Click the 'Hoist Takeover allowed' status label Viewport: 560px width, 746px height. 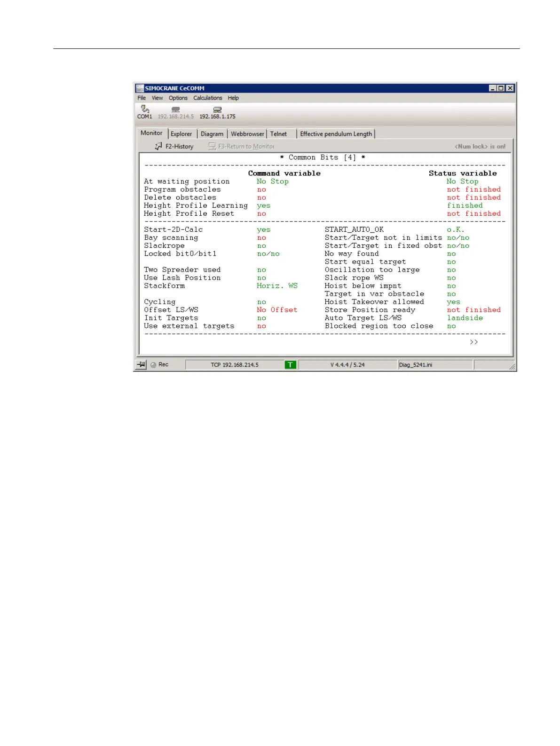click(x=374, y=302)
